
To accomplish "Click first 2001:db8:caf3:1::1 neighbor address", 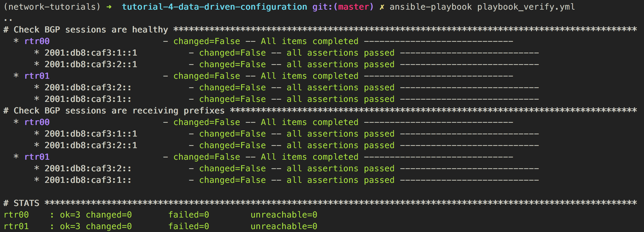I will click(91, 53).
